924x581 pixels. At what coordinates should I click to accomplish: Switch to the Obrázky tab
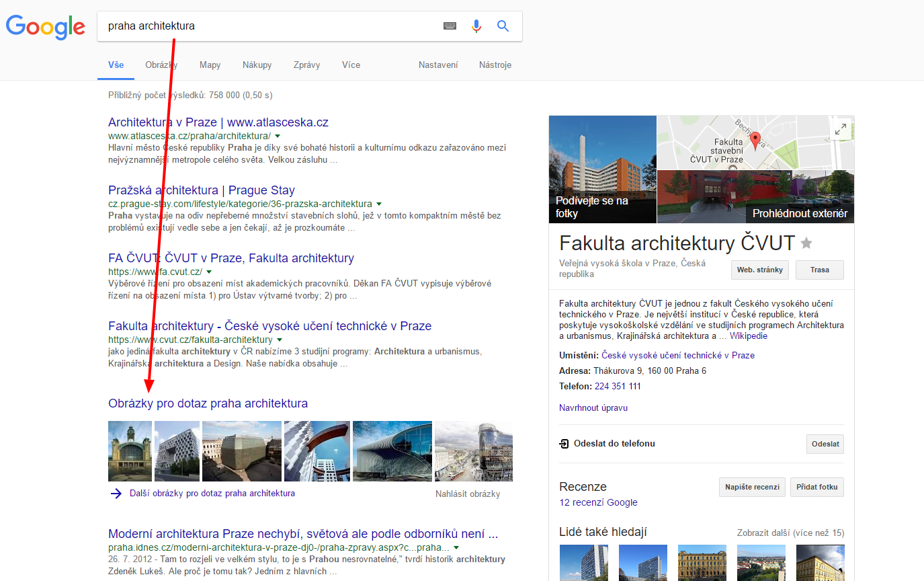[161, 65]
